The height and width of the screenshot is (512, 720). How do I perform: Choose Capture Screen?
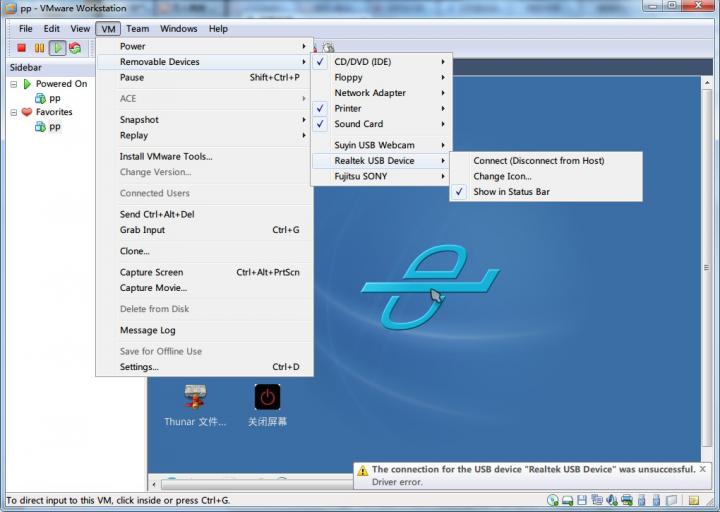pyautogui.click(x=205, y=272)
